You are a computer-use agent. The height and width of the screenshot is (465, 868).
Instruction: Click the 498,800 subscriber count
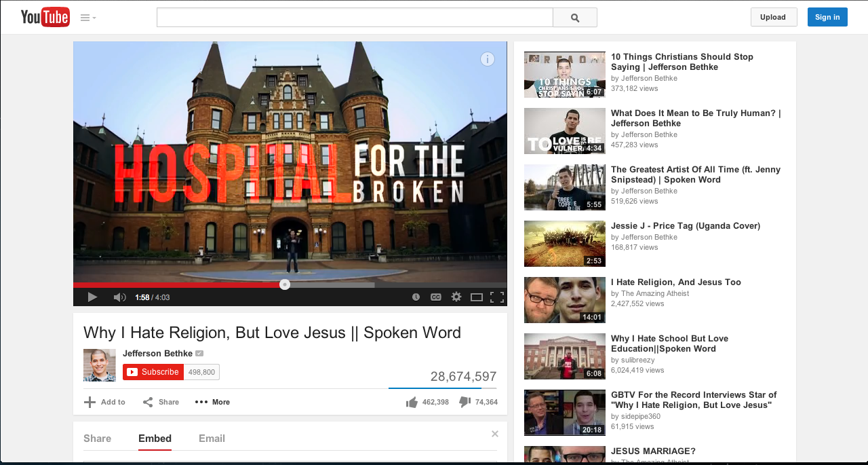pos(201,372)
